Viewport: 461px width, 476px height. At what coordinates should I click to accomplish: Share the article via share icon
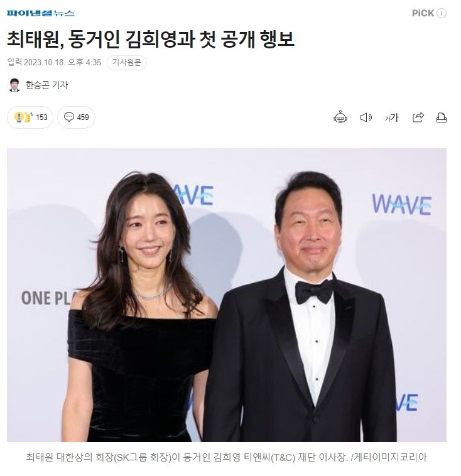click(x=418, y=117)
